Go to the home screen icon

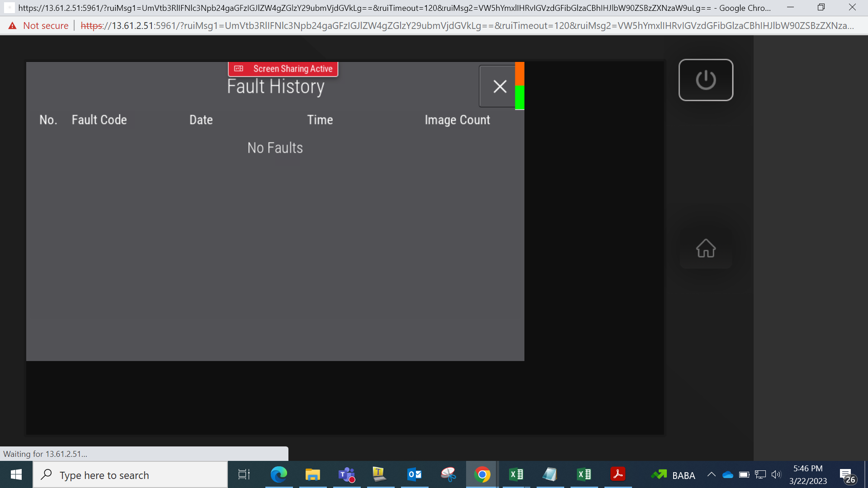706,248
